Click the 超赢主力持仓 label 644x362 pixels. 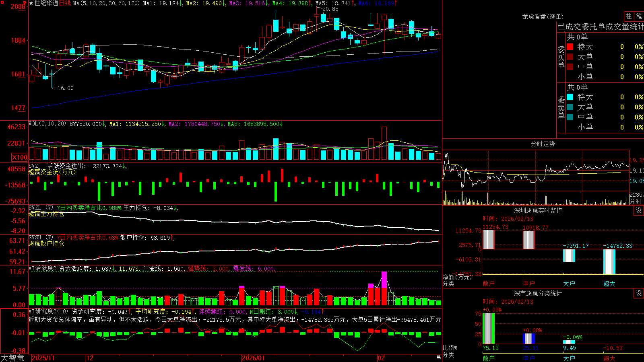46,214
